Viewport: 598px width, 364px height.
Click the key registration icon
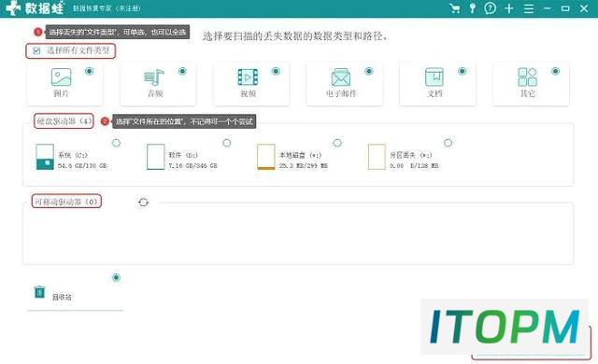click(x=472, y=8)
